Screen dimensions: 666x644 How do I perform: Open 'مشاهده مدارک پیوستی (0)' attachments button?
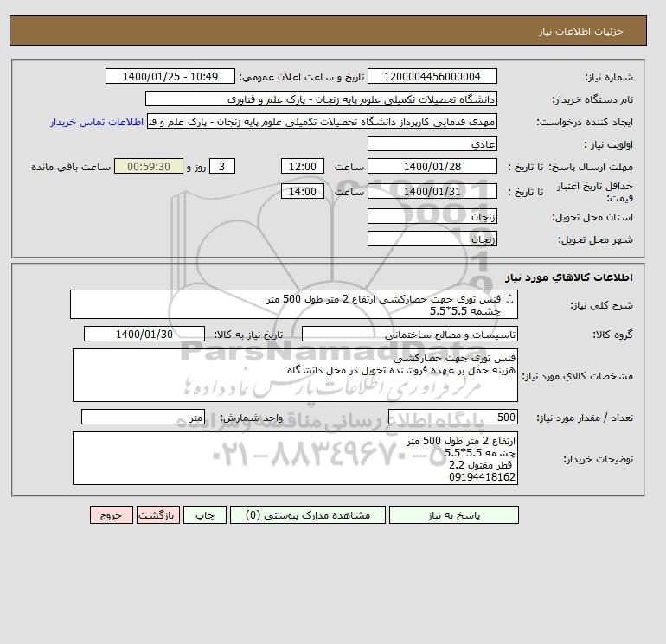308,515
